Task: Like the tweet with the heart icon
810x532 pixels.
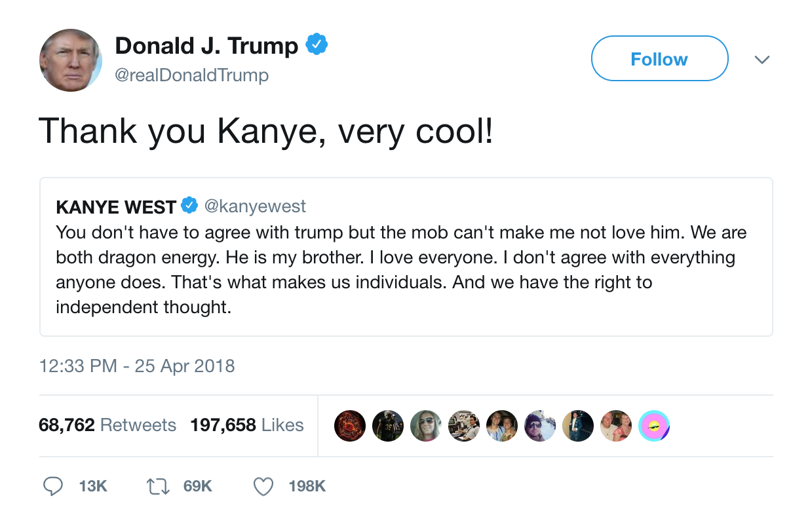Action: (x=263, y=486)
